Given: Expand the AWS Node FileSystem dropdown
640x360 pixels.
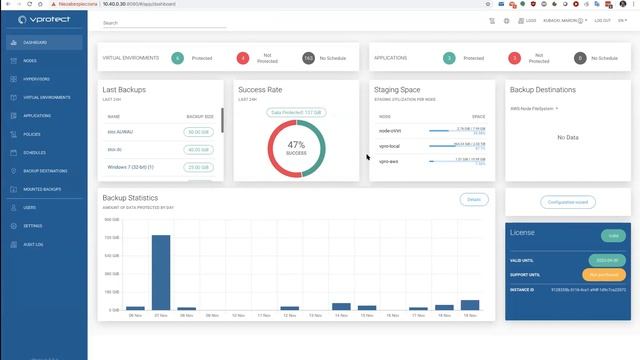Looking at the screenshot, I should pyautogui.click(x=534, y=109).
